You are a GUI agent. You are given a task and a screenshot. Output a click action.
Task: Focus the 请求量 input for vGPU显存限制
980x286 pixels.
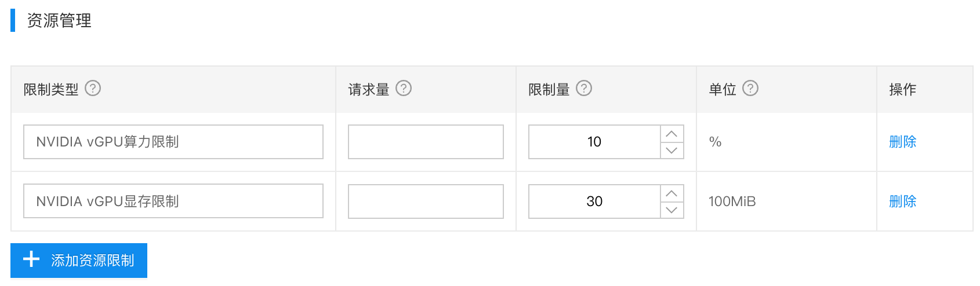(x=426, y=201)
